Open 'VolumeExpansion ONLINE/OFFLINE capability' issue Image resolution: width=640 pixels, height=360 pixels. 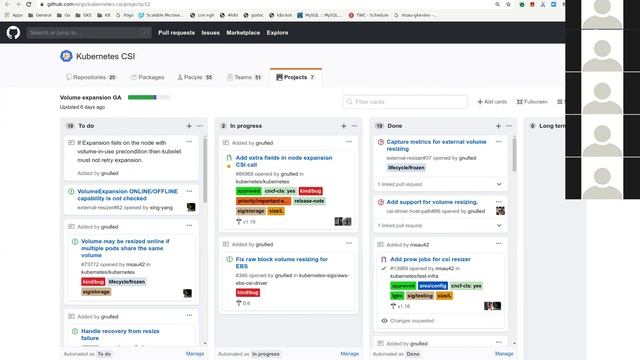click(x=127, y=195)
